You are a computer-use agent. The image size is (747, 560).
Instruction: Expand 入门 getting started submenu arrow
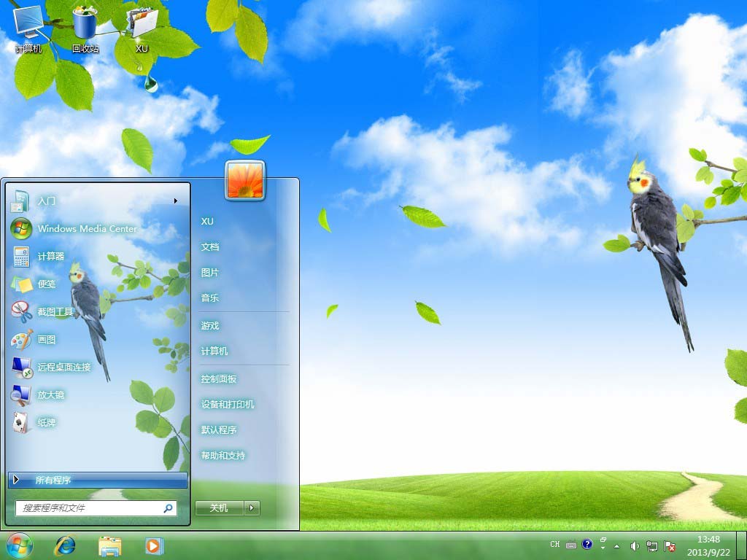point(176,201)
